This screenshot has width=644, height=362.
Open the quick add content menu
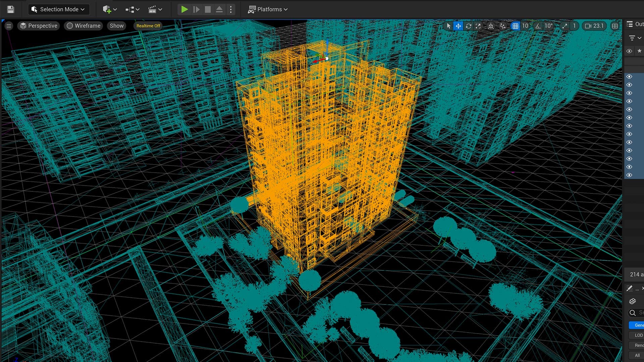click(x=110, y=9)
